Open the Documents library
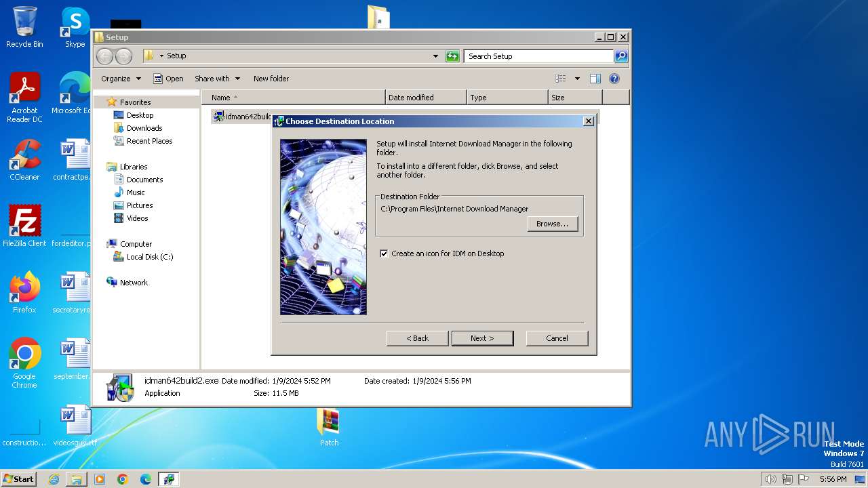 click(x=144, y=180)
